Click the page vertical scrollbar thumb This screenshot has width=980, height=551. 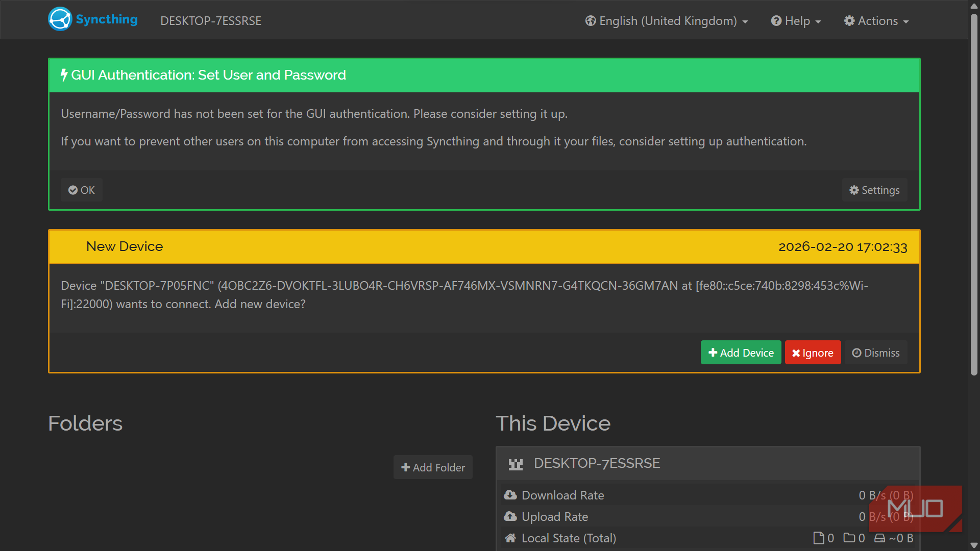click(x=974, y=195)
